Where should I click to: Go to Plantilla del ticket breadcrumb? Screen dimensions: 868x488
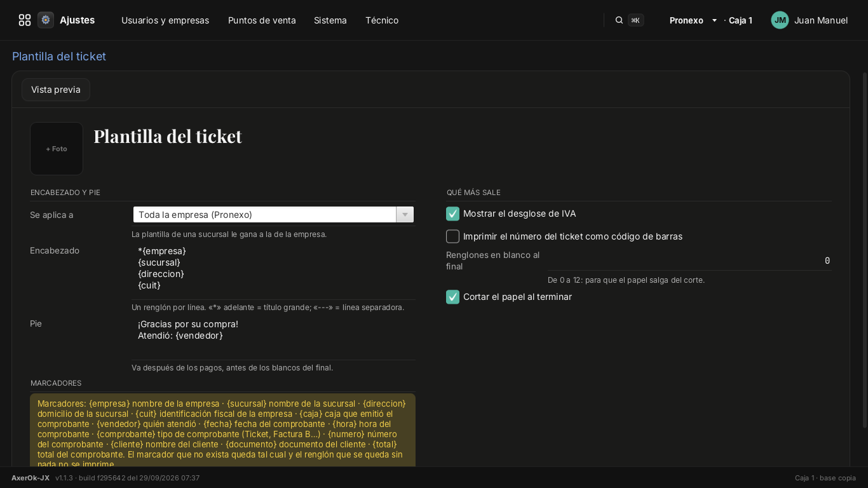coord(59,57)
